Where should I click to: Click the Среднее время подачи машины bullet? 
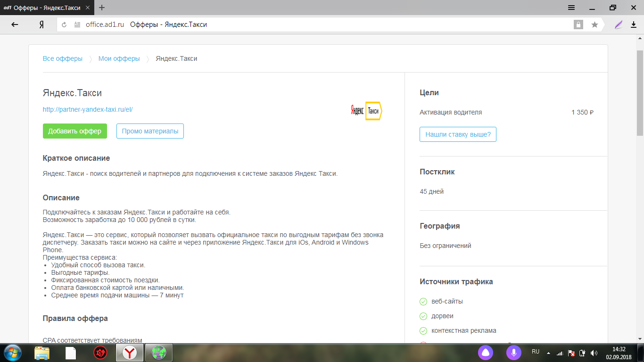(117, 296)
